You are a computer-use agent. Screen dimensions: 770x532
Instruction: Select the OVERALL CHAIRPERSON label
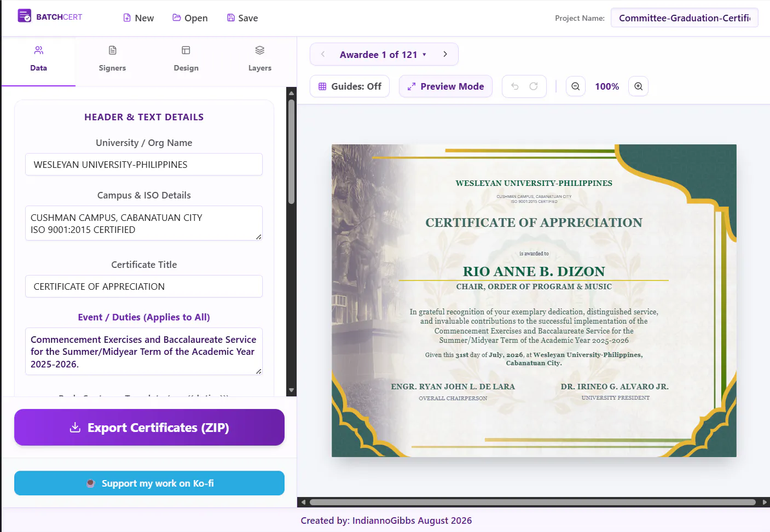pos(453,399)
